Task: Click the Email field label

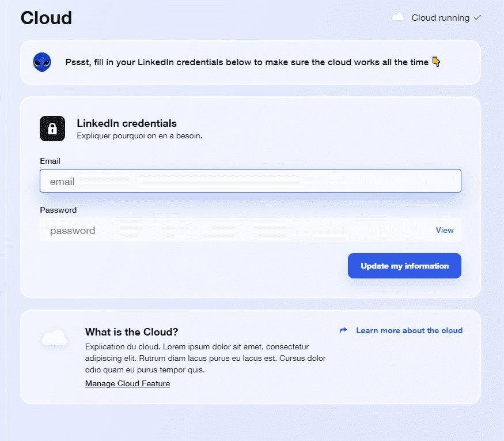Action: pos(50,161)
